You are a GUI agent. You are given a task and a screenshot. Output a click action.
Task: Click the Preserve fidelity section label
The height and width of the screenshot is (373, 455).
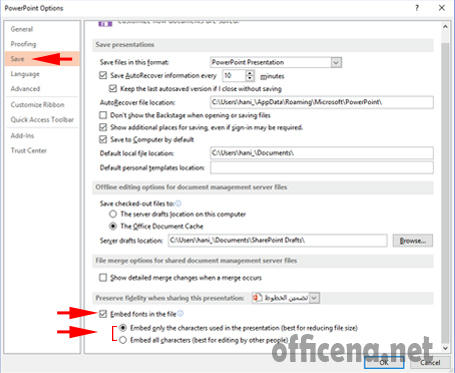click(x=170, y=298)
